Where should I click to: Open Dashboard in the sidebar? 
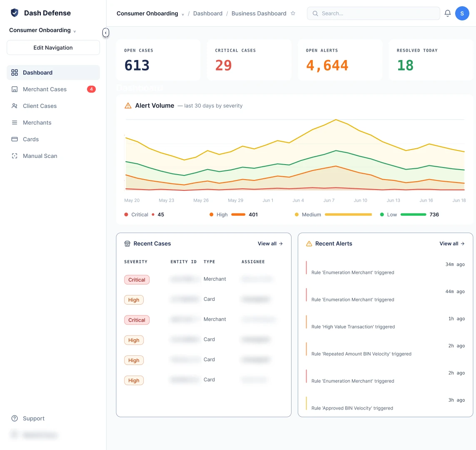point(53,72)
